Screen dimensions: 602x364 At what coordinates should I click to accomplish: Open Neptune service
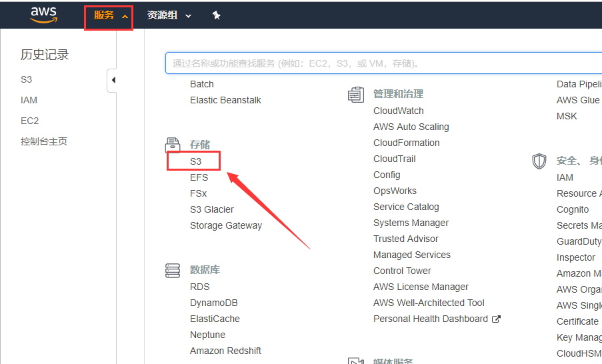tap(207, 335)
